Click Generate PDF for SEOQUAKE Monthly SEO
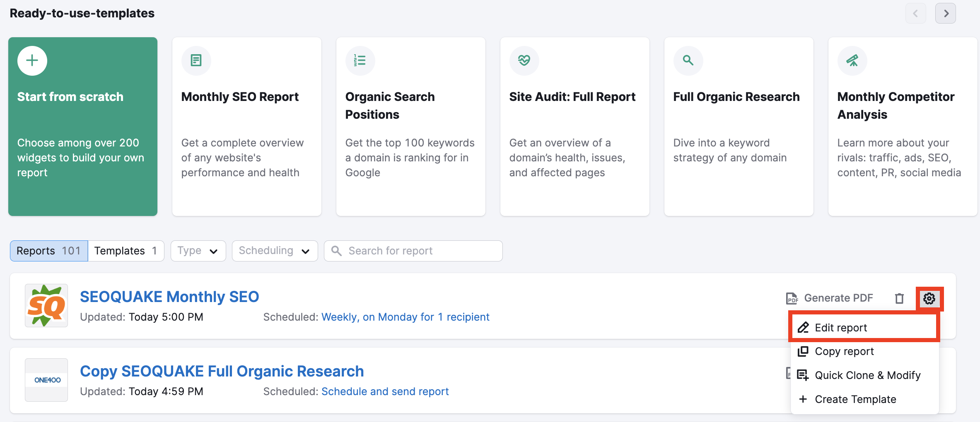980x422 pixels. pos(830,298)
